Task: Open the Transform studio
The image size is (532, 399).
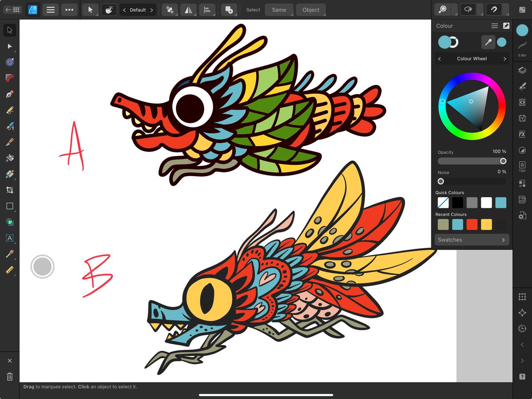Action: (522, 297)
